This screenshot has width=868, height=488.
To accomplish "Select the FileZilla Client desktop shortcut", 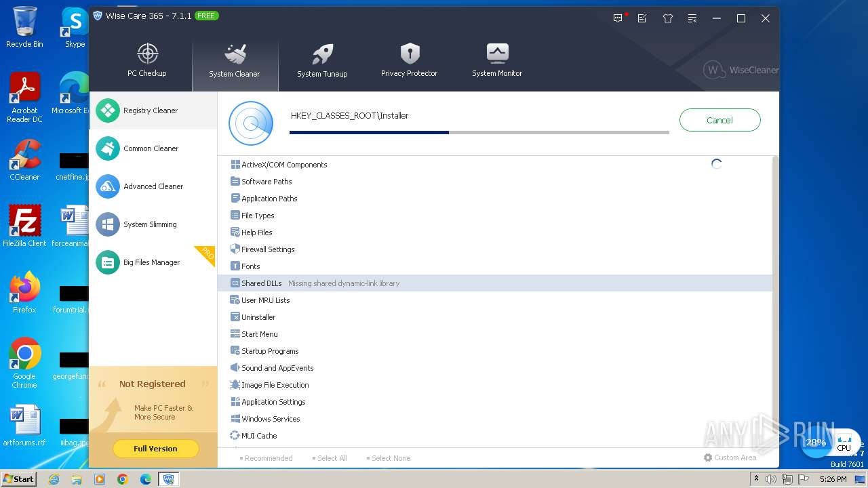I will [24, 226].
